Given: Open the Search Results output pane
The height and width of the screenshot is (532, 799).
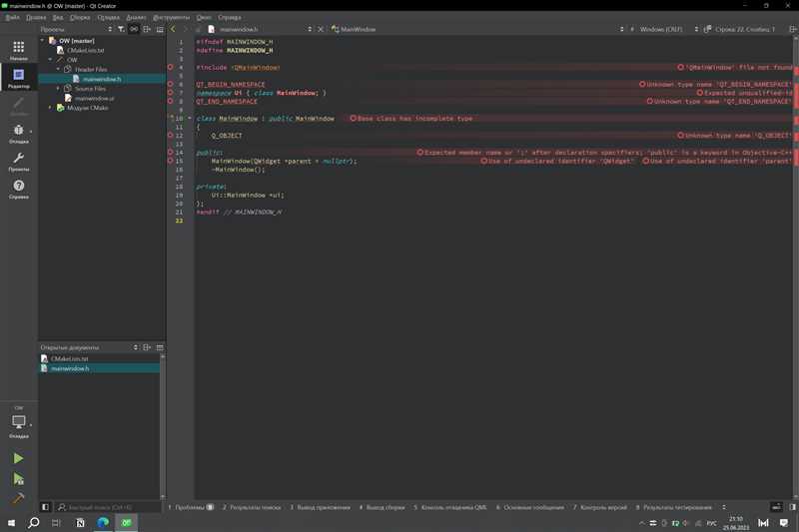Looking at the screenshot, I should tap(252, 507).
